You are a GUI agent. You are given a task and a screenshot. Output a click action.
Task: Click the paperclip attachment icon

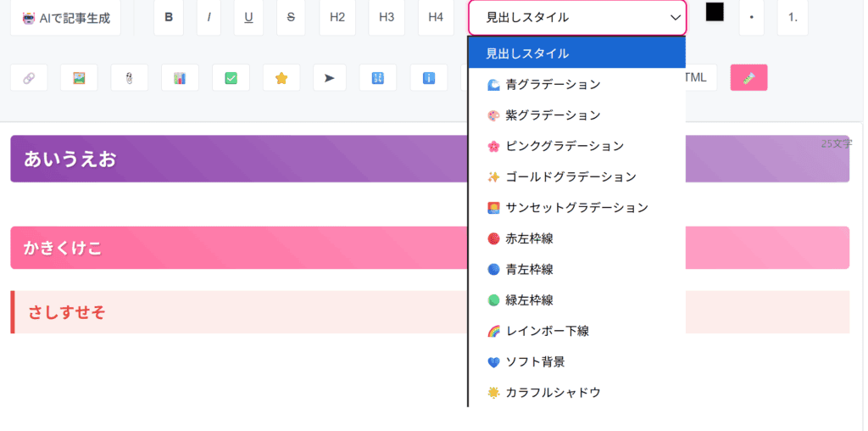(x=130, y=78)
